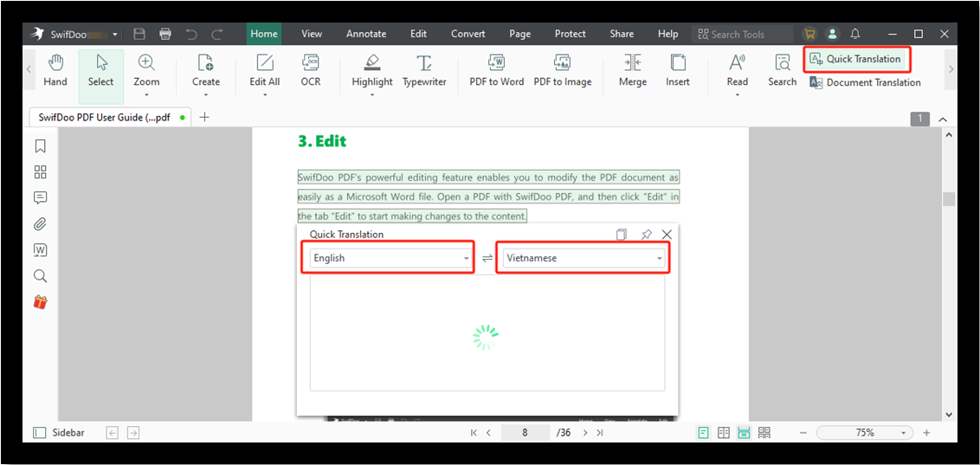This screenshot has height=465, width=980.
Task: Collapse the ribbon with the chevron
Action: coord(943,119)
